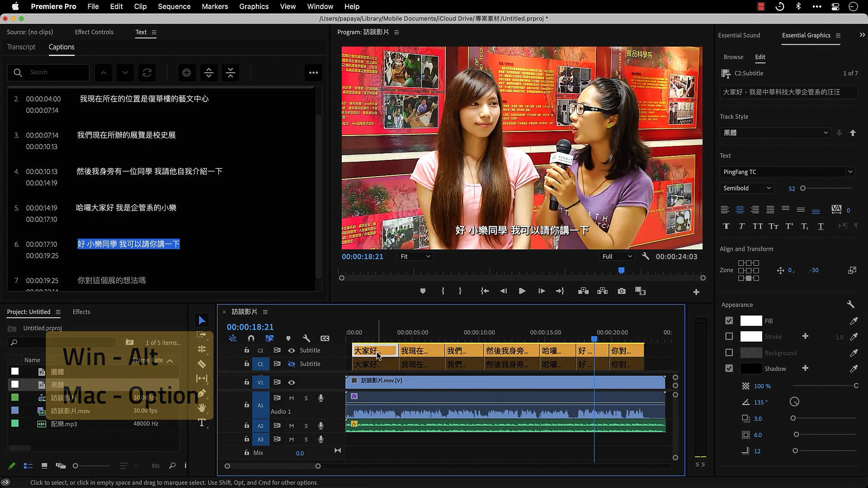
Task: Enable the Stroke checkbox
Action: [x=729, y=337]
